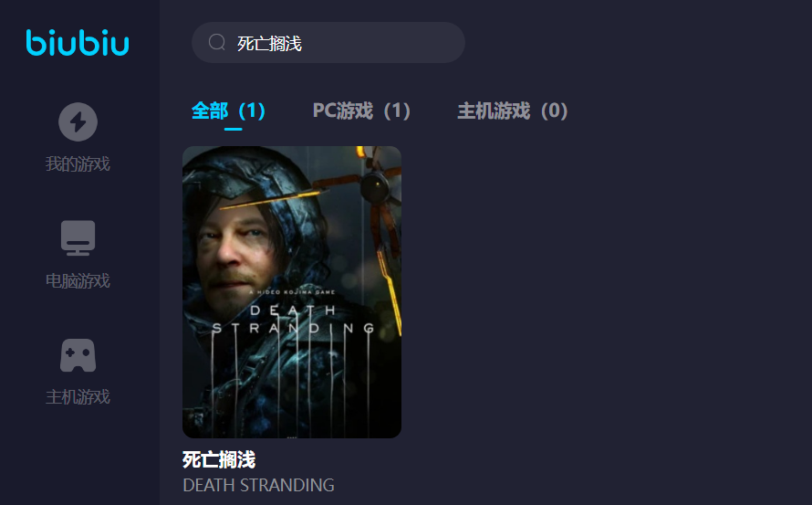Open the Death Stranding cover thumbnail

(x=292, y=292)
